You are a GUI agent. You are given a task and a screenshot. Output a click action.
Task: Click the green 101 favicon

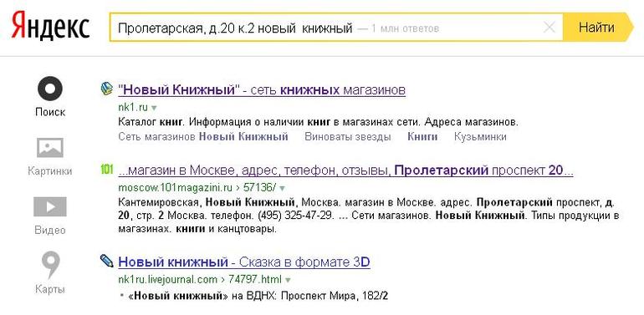pos(107,170)
